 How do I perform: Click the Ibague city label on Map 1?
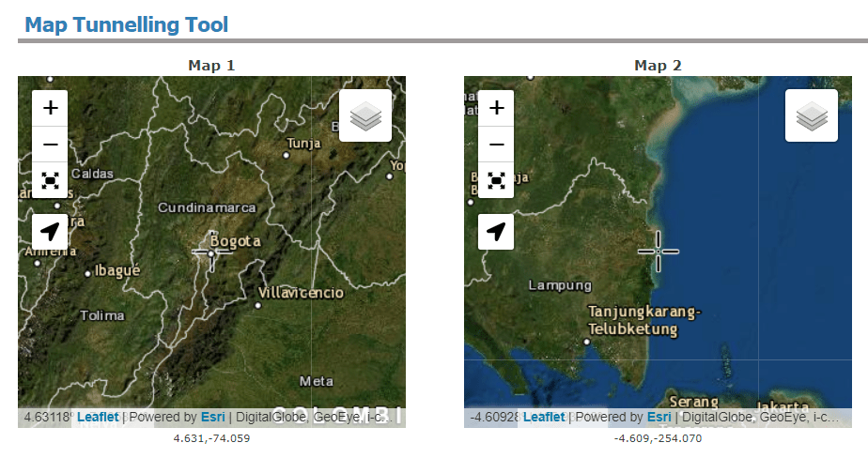116,271
